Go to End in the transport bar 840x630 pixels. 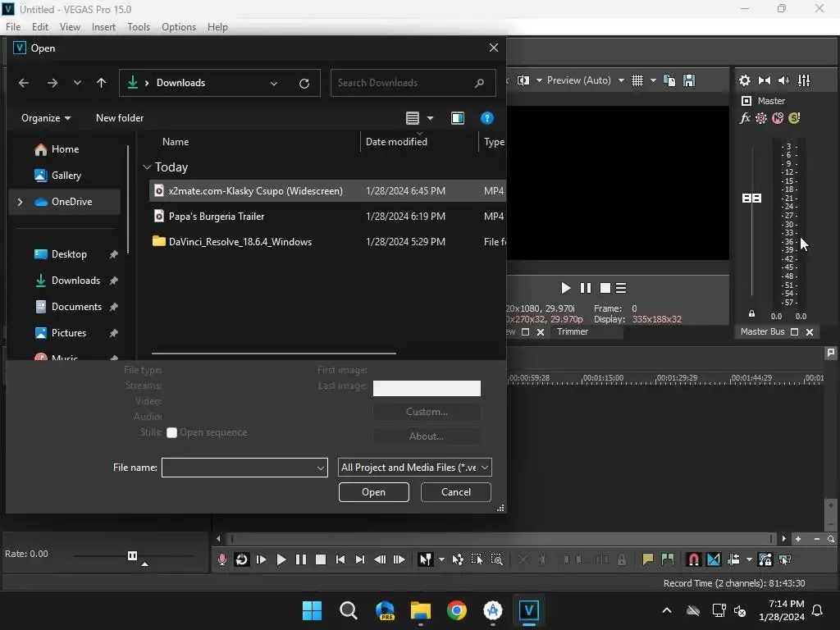point(360,559)
